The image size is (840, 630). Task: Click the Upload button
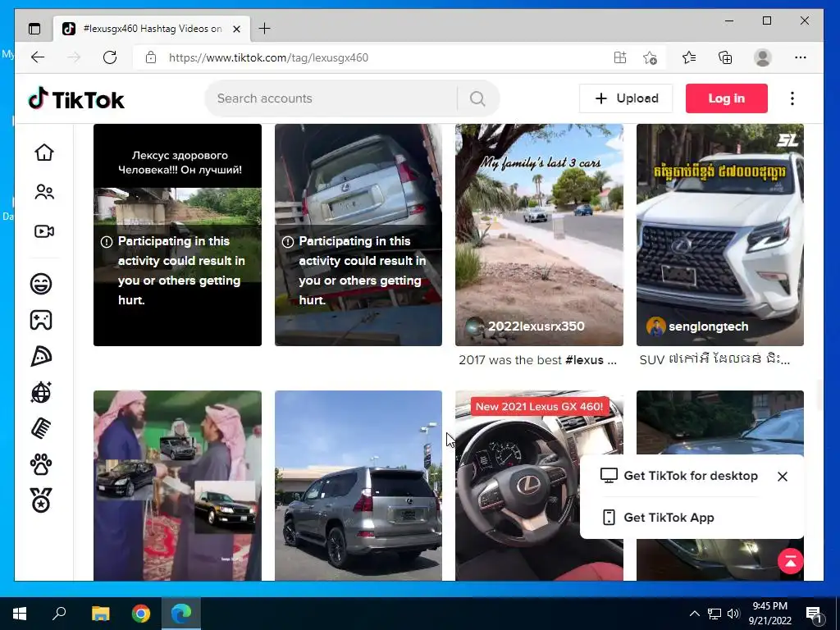[x=626, y=98]
